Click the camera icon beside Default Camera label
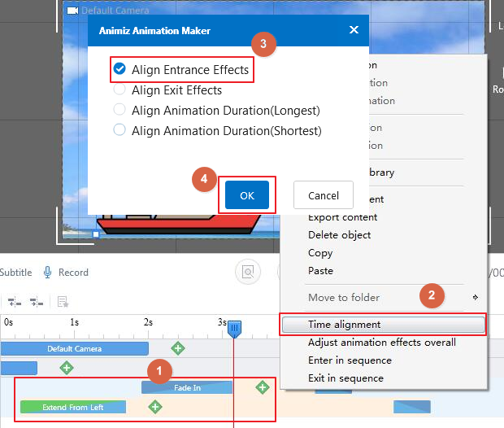 (72, 11)
